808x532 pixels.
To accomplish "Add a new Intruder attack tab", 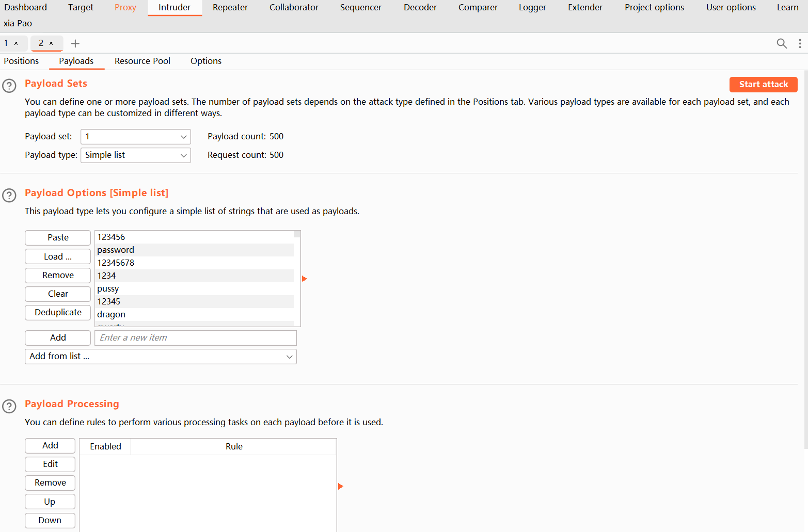I will (75, 43).
